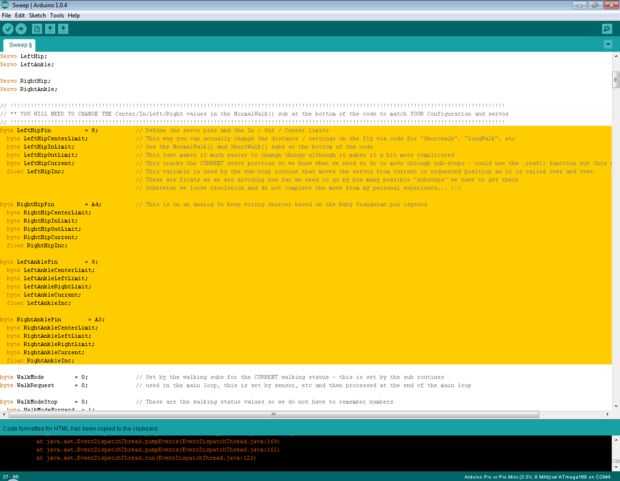This screenshot has width=620, height=481.
Task: Click the 'RightAnkleCurrent;' code line
Action: pyautogui.click(x=45, y=352)
